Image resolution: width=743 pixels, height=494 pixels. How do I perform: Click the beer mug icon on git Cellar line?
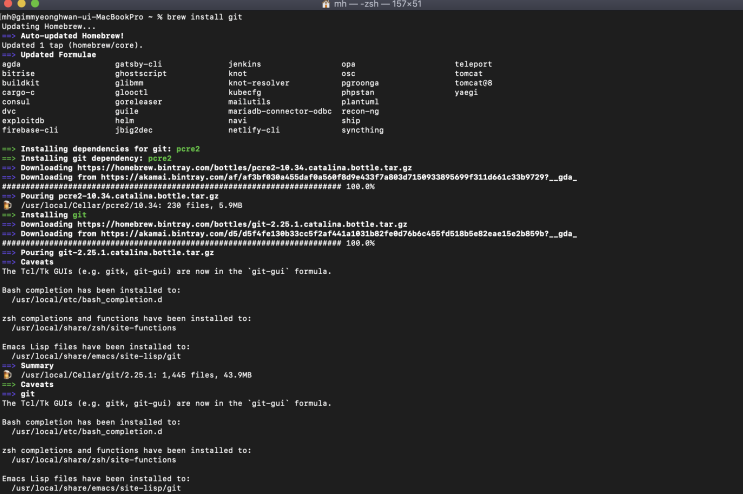point(7,375)
